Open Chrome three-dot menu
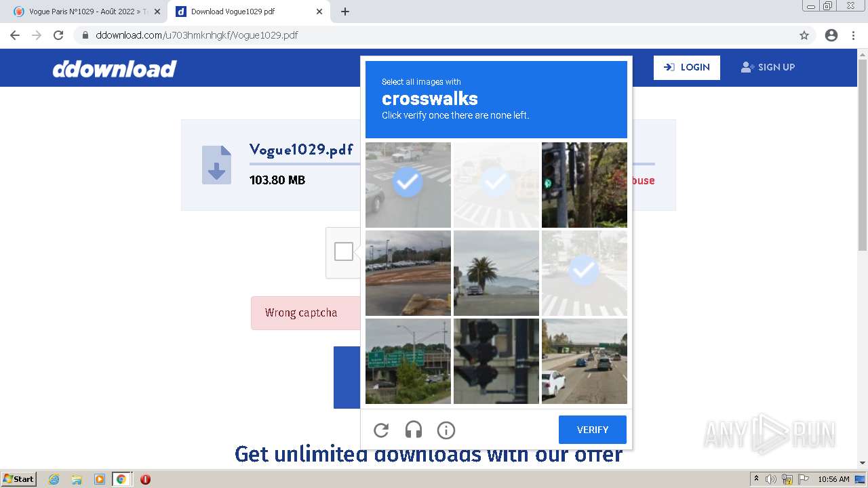The height and width of the screenshot is (488, 868). (x=854, y=35)
